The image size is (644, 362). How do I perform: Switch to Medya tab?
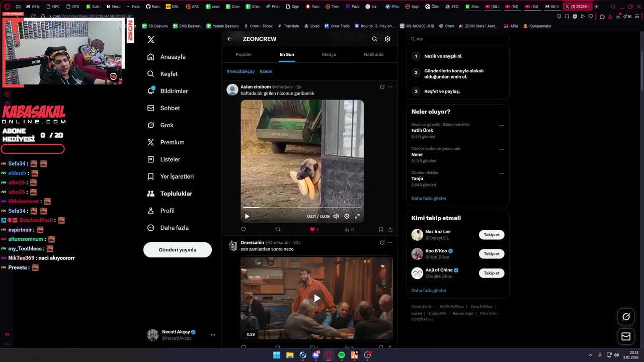(x=329, y=54)
